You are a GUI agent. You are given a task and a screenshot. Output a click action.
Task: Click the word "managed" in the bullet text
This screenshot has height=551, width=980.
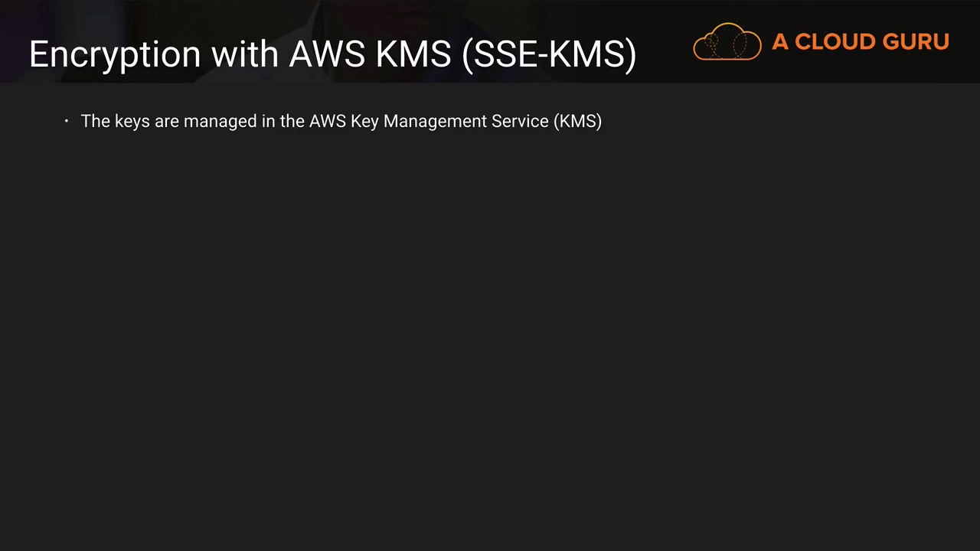[220, 122]
